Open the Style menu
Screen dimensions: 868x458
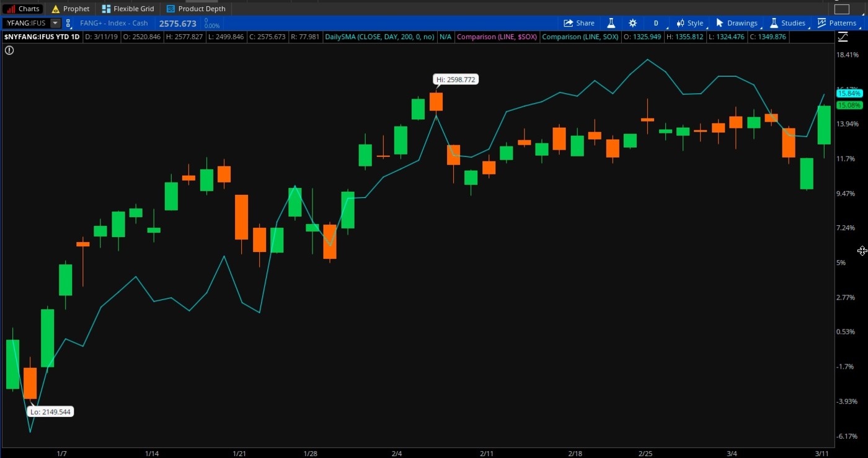[x=690, y=23]
